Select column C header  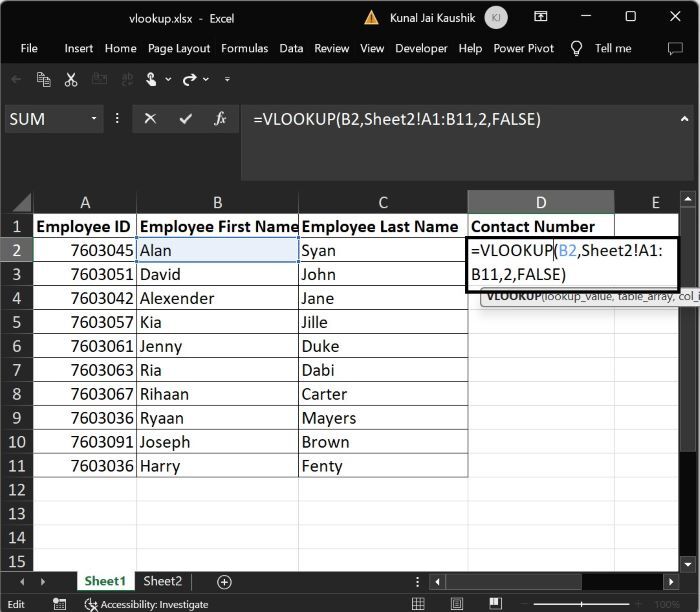coord(383,202)
